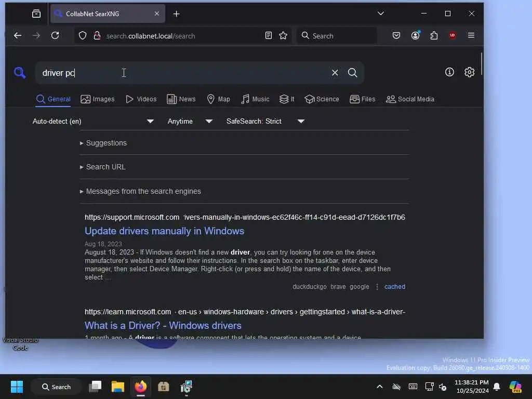Click into the driver pc search field
The image size is (532, 399).
pyautogui.click(x=183, y=73)
